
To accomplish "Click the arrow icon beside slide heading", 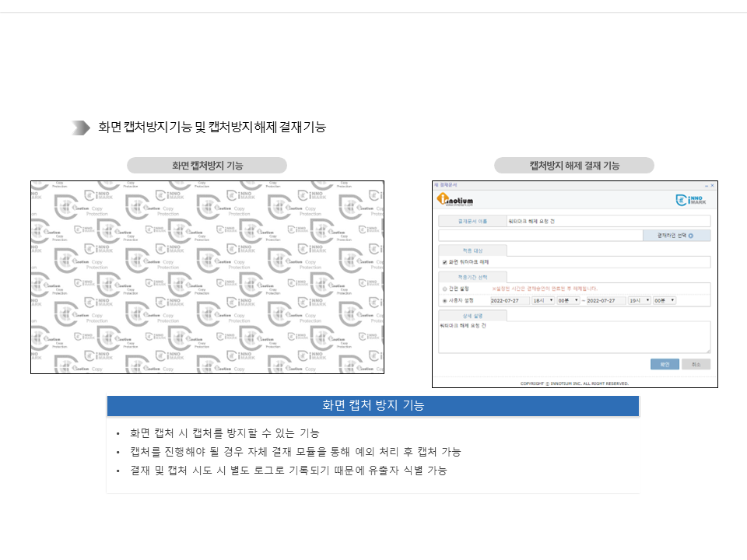I will click(x=81, y=128).
